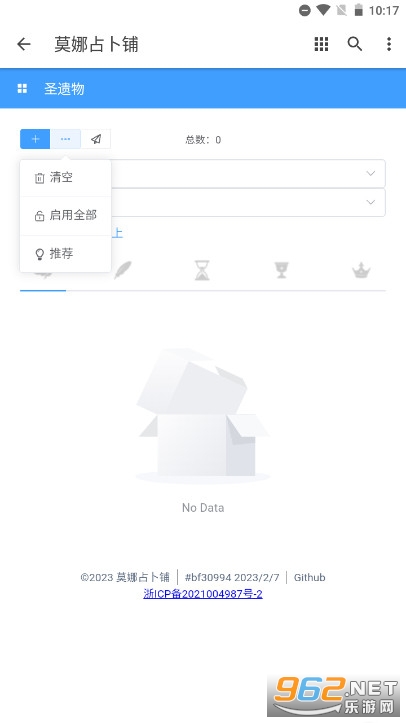The width and height of the screenshot is (406, 723).
Task: Click the 圣遗物 section grid icon
Action: pos(22,89)
